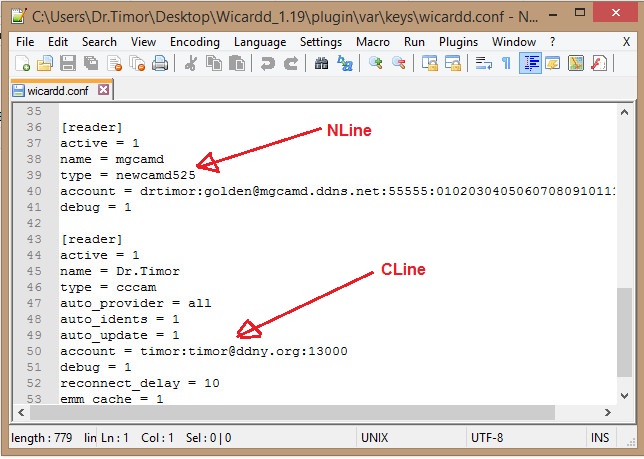Open the Document Map icon
This screenshot has width=644, height=459.
576,64
